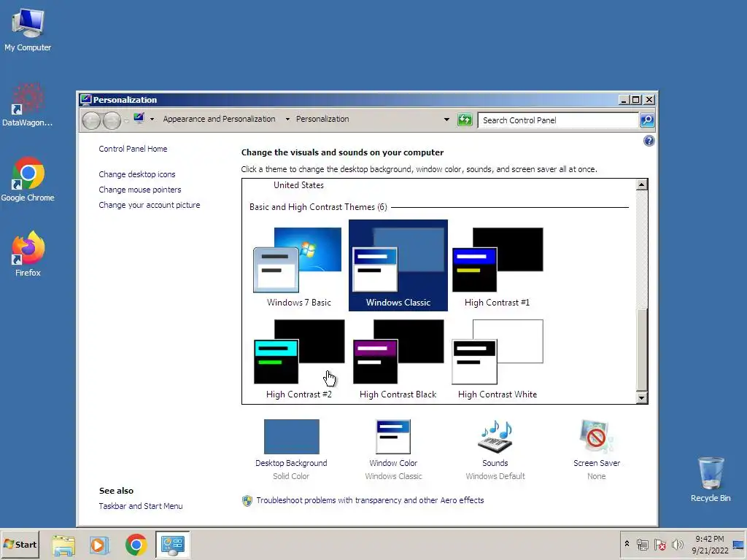747x560 pixels.
Task: Open Change mouse pointers link
Action: pos(139,190)
